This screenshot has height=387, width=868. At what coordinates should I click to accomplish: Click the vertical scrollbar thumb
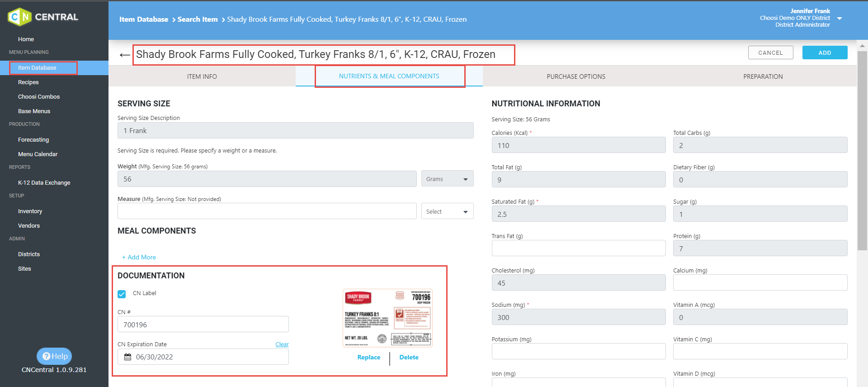862,150
